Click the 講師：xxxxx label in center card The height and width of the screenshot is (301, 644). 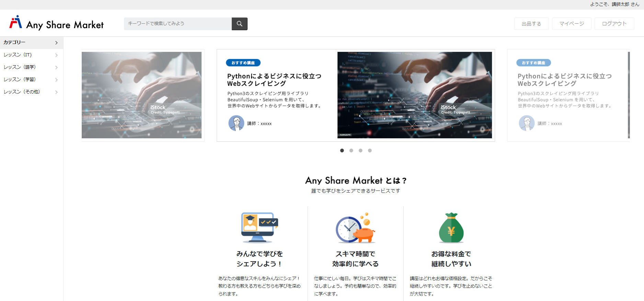pos(259,124)
